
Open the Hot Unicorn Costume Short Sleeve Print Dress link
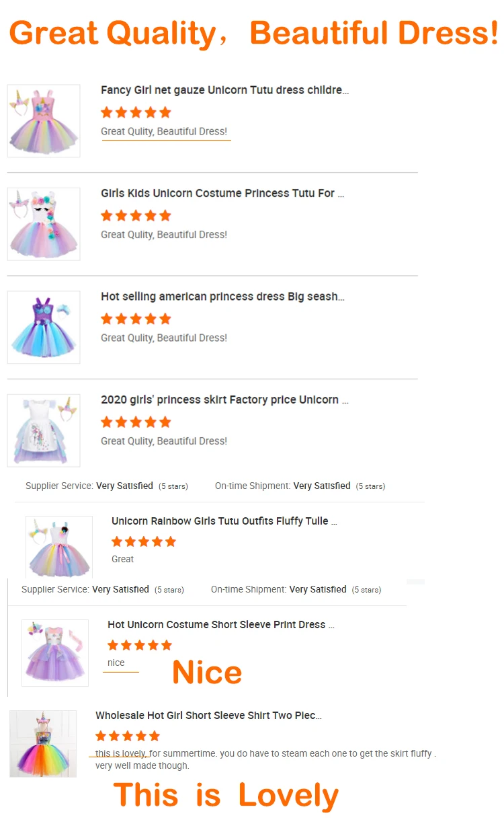tap(221, 625)
